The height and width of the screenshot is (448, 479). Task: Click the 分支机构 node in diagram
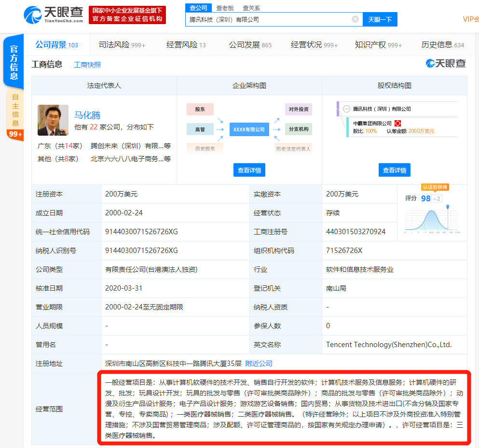click(299, 129)
